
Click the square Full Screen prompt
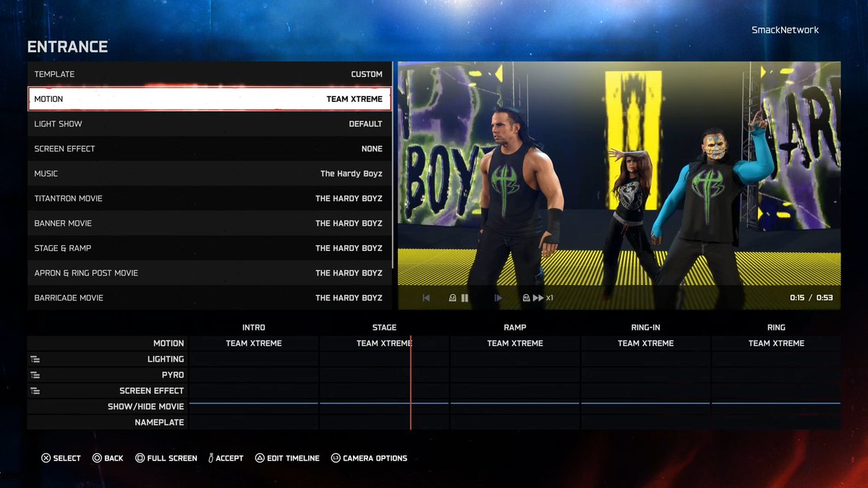[166, 458]
